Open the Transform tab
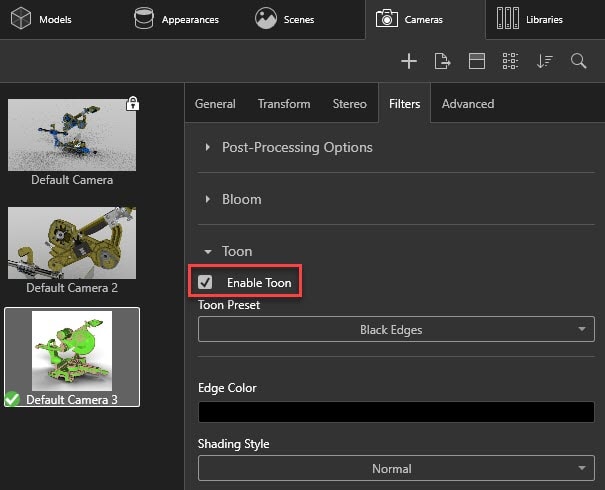605x490 pixels. pos(284,104)
